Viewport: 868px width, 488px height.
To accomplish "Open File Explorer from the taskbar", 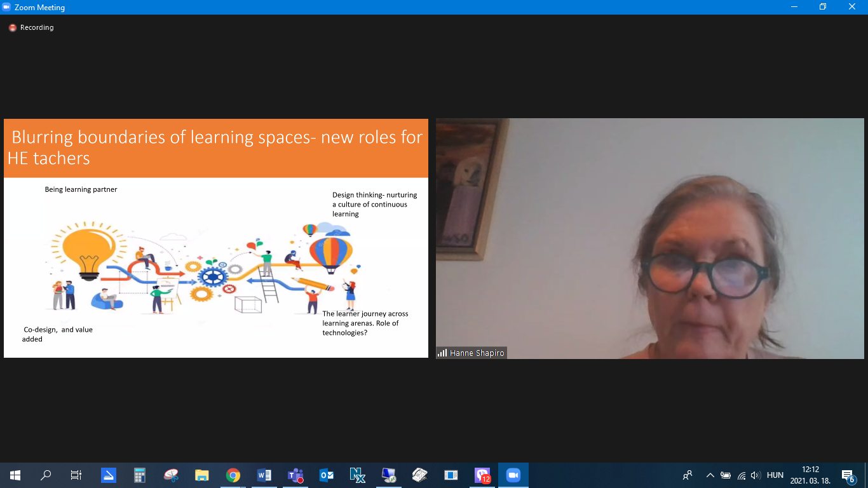I will coord(202,475).
